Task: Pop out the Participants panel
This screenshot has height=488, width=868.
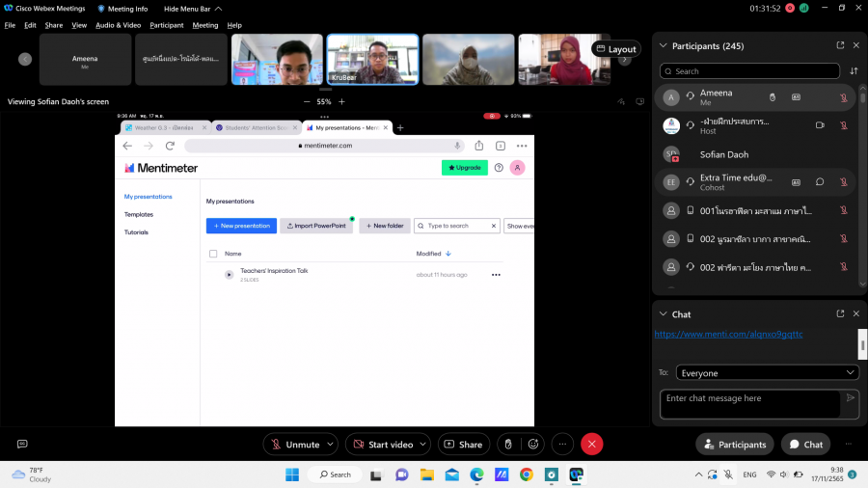Action: [x=840, y=45]
